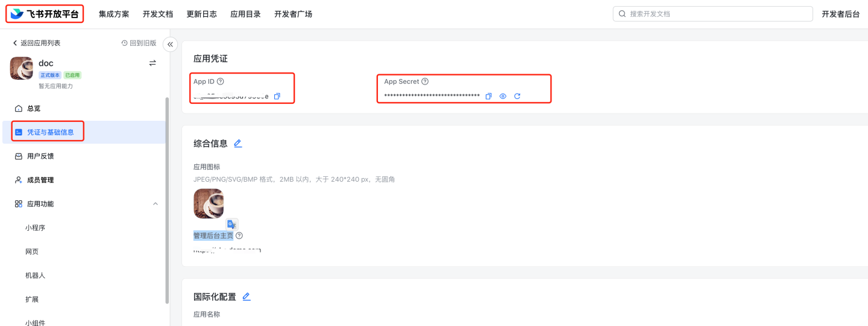Focus the 搜索开发文档 search field
868x326 pixels.
712,14
